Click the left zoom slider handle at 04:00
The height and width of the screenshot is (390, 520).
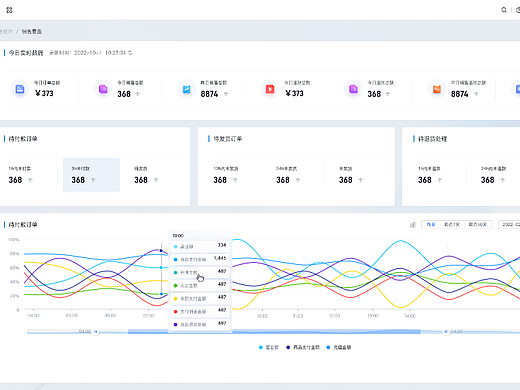(96, 331)
